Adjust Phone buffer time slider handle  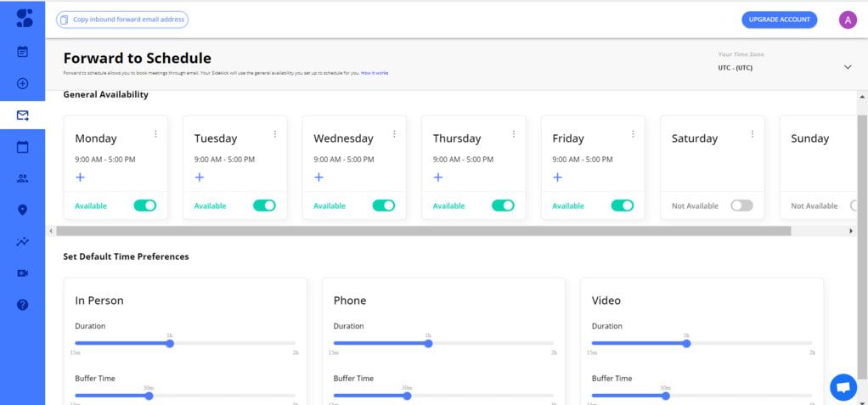(408, 396)
